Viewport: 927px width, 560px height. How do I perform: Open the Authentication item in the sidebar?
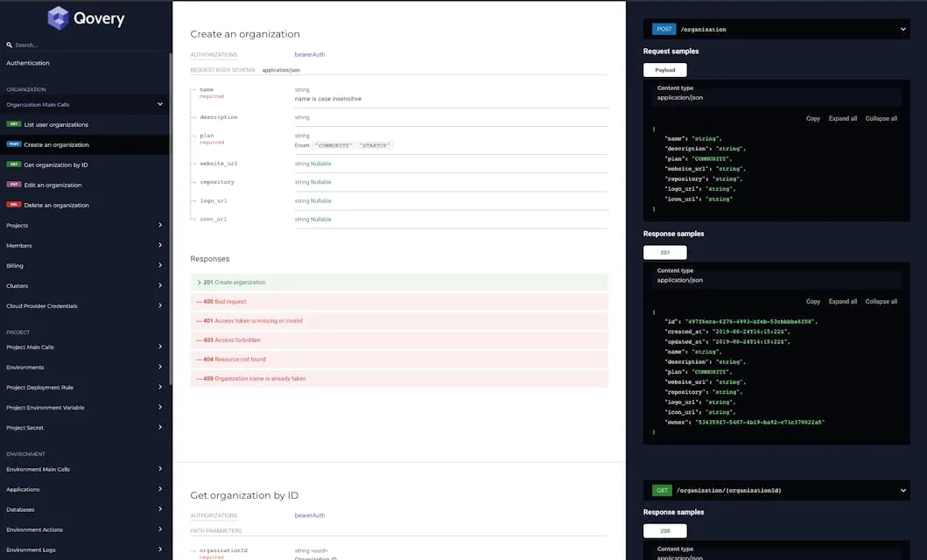pyautogui.click(x=27, y=62)
